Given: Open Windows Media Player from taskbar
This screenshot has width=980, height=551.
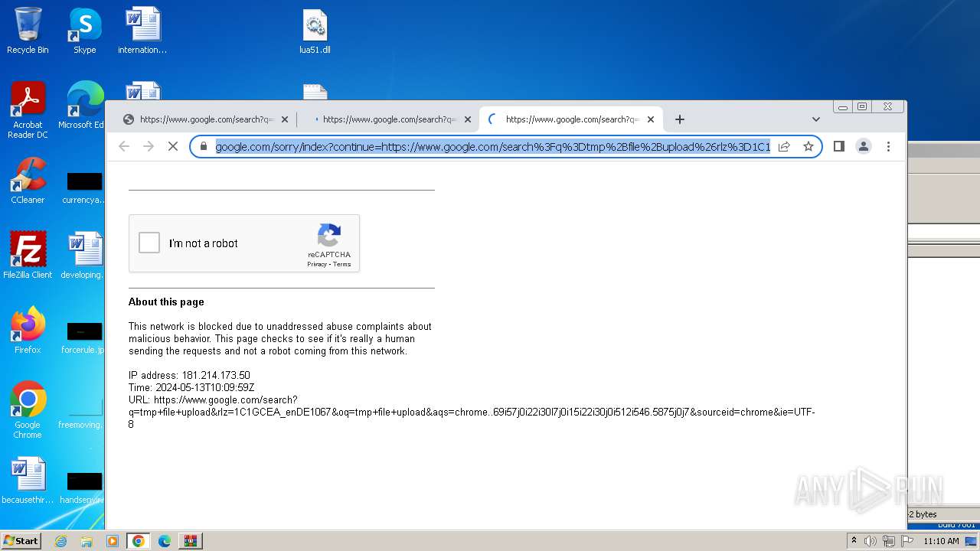Looking at the screenshot, I should 112,541.
